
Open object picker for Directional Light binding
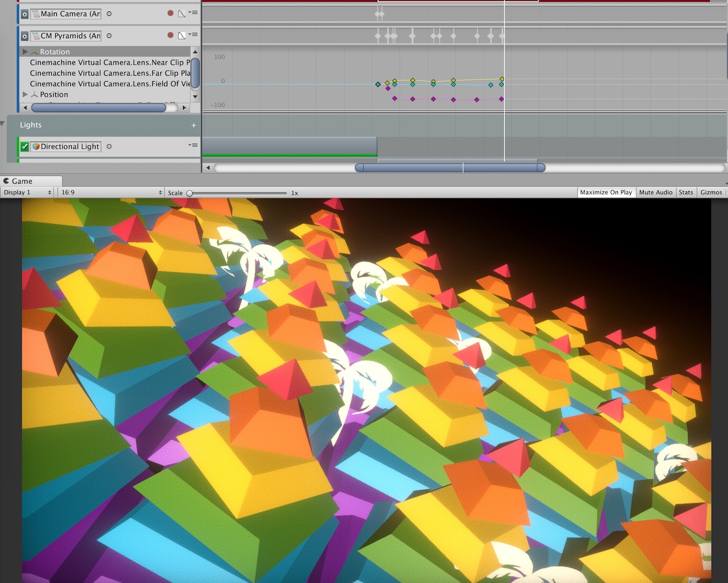(x=109, y=146)
